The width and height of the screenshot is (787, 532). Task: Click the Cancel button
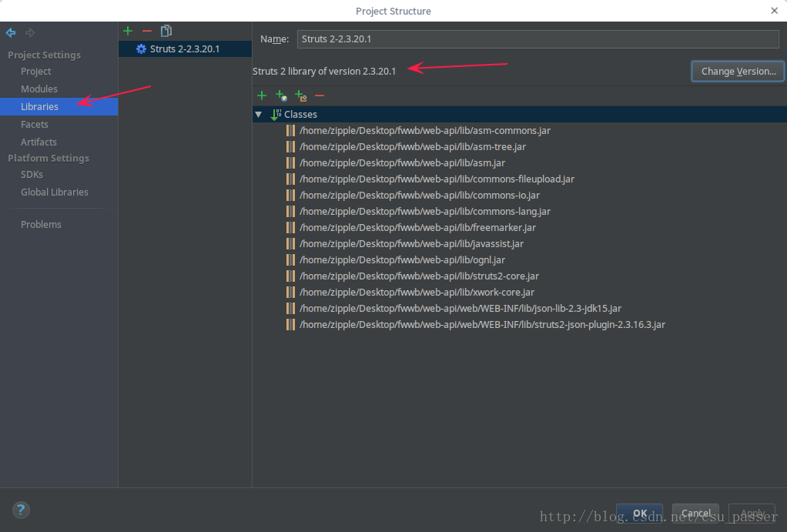tap(695, 514)
